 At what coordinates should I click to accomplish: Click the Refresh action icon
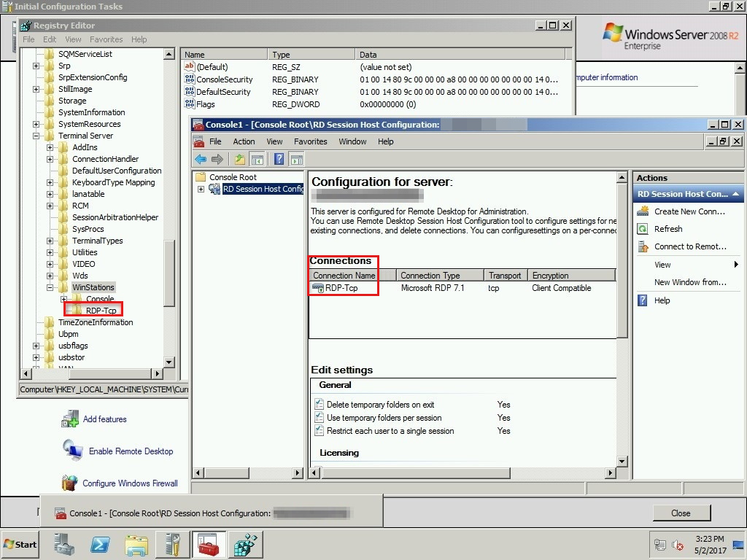point(643,229)
